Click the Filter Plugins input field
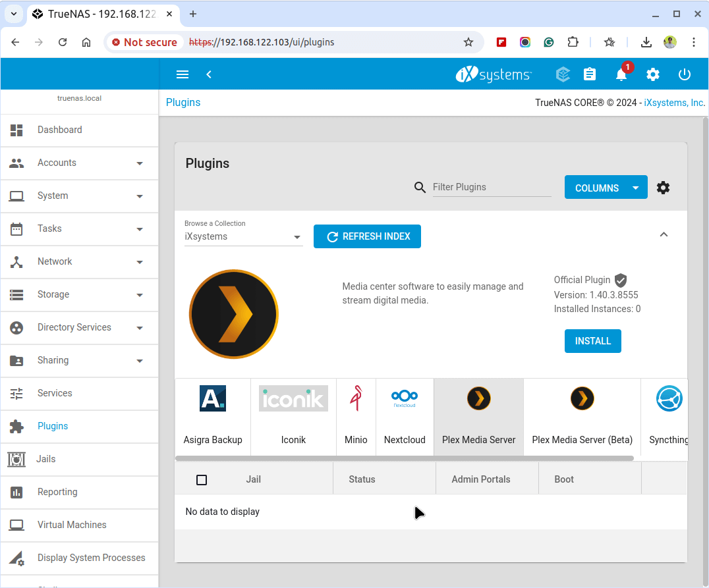 (x=492, y=187)
